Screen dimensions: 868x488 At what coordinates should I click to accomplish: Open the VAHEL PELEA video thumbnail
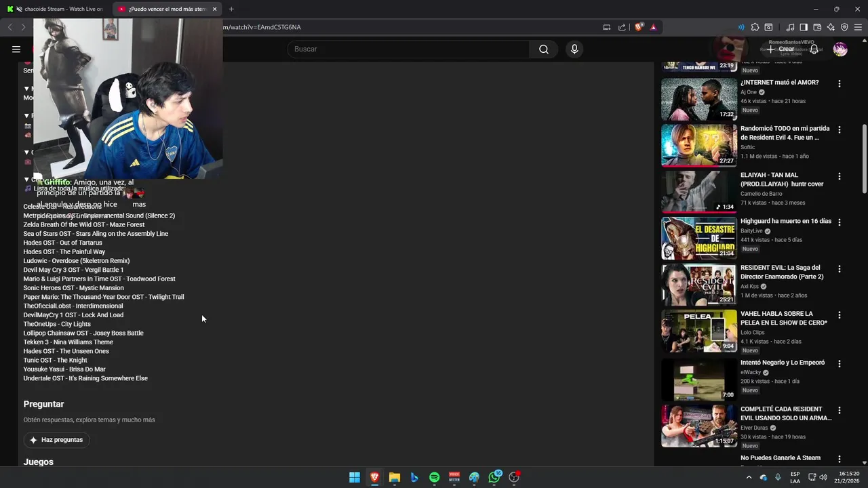click(699, 331)
